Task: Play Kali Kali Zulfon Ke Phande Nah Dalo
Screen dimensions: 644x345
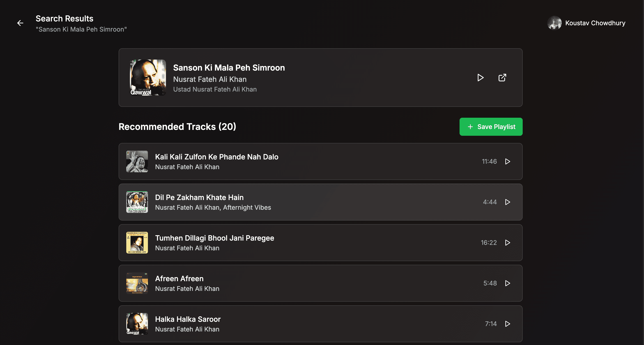Action: [508, 161]
